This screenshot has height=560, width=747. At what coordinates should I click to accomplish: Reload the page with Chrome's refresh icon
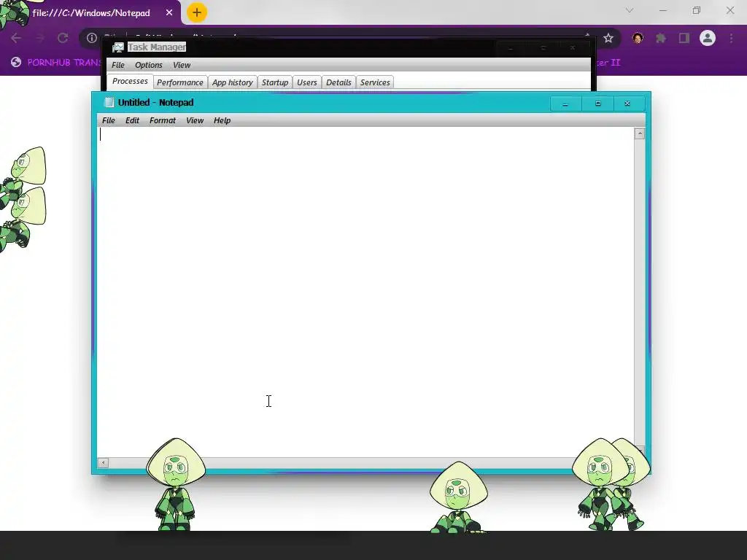point(63,38)
